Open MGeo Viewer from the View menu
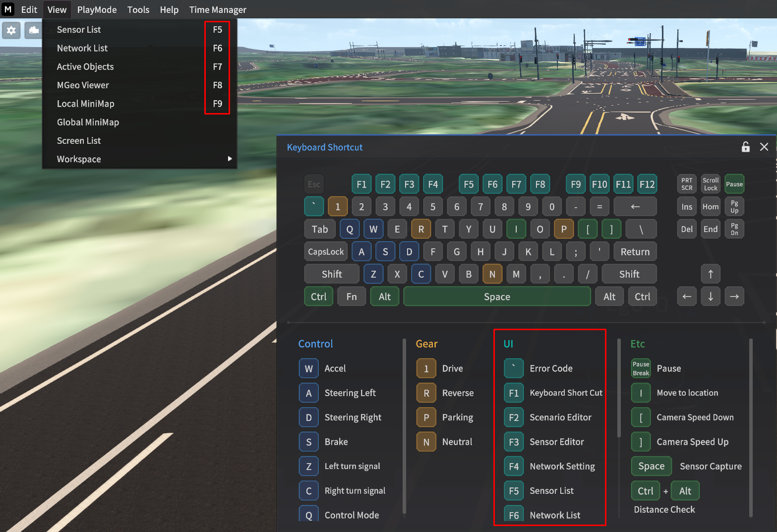Viewport: 777px width, 532px height. (83, 85)
